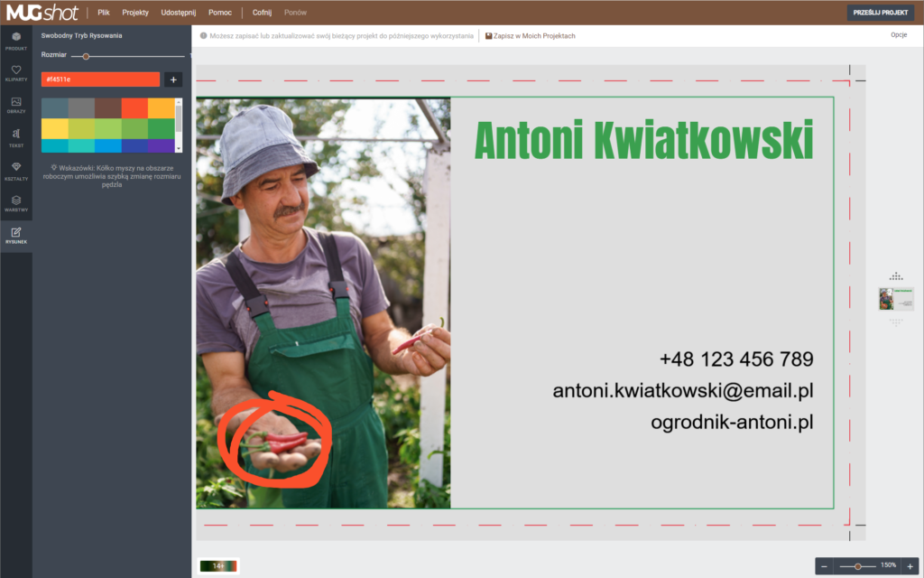Zoom out with the minus button
924x578 pixels.
[824, 566]
